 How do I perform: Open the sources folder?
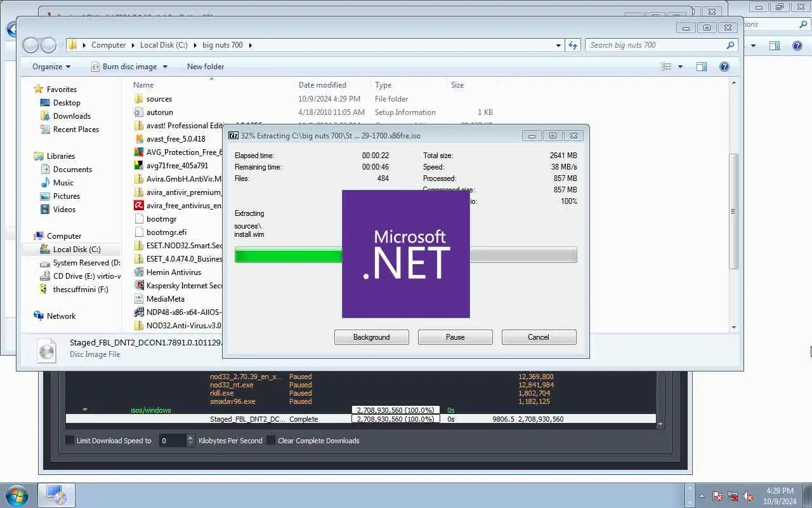click(x=159, y=98)
